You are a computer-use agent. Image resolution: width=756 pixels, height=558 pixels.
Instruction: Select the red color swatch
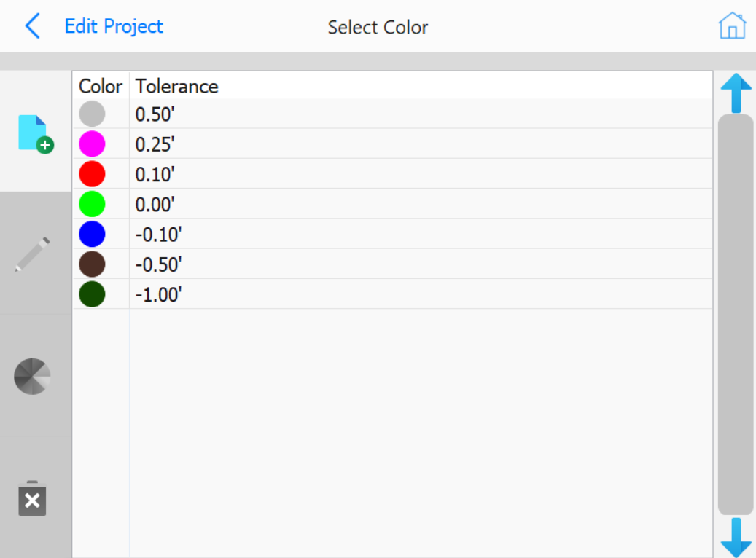92,173
